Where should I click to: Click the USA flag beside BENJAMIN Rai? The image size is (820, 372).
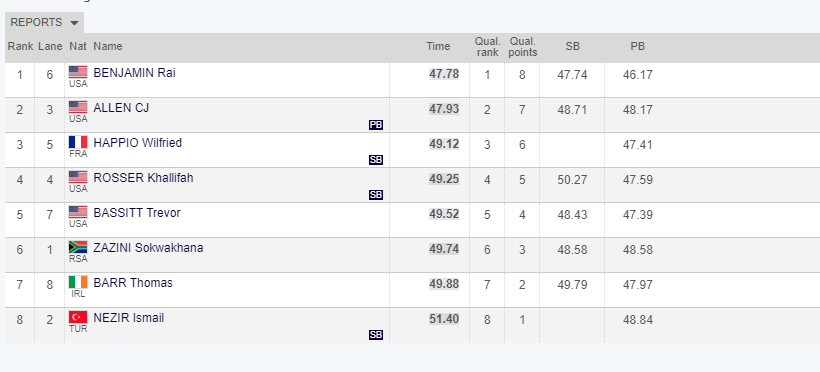(78, 72)
